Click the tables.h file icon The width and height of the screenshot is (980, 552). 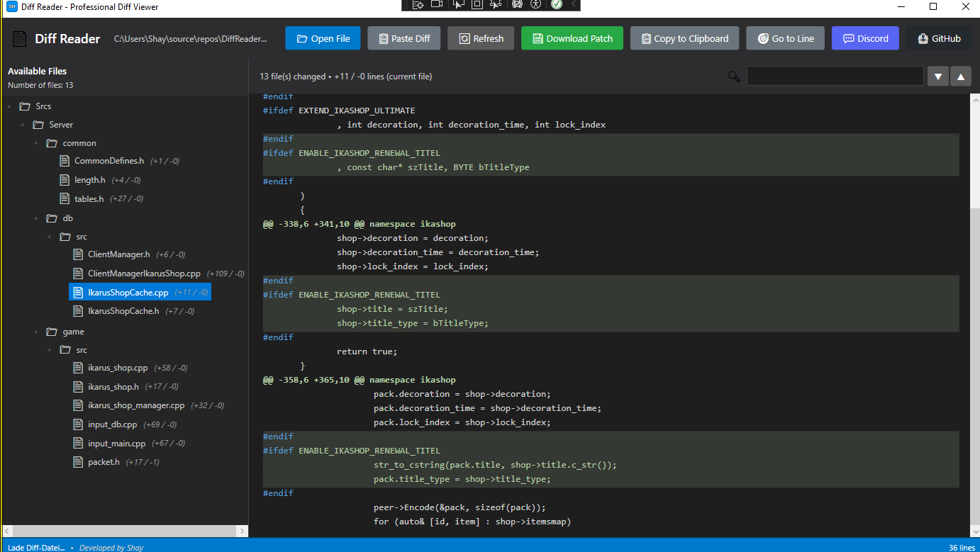pos(65,199)
